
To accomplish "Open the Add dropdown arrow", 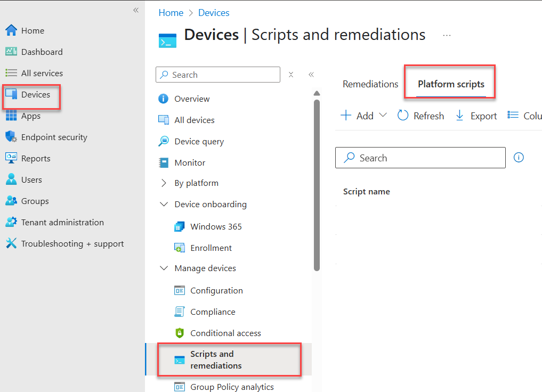I will [383, 116].
